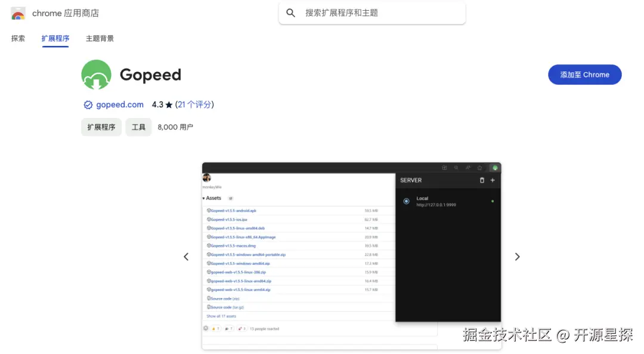Click the verified publisher badge beside gopeed.com
Image resolution: width=644 pixels, height=354 pixels.
87,104
